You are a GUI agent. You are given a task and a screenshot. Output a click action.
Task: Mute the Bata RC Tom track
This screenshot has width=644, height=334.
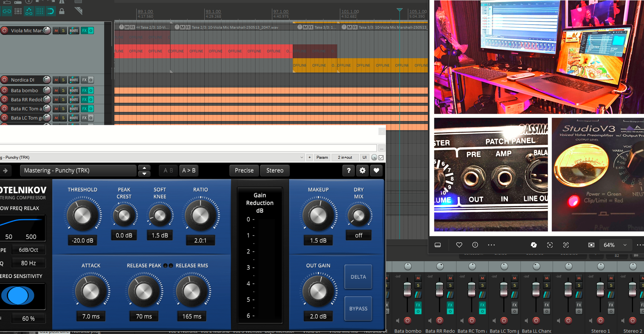point(56,109)
